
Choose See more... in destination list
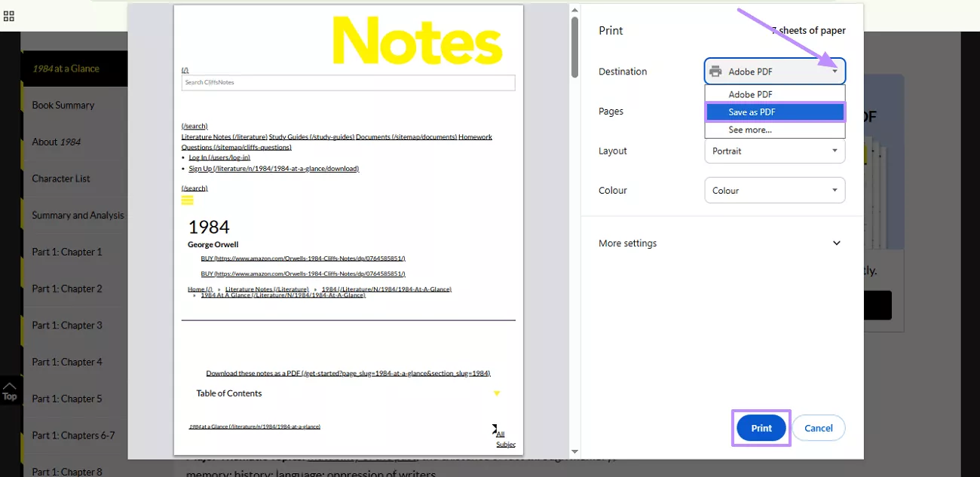[774, 128]
